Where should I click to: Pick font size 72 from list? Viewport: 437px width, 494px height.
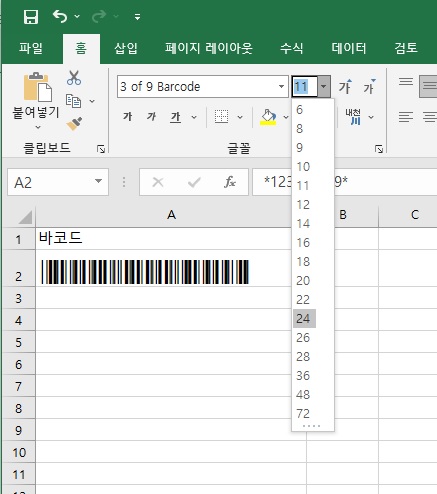[x=304, y=414]
